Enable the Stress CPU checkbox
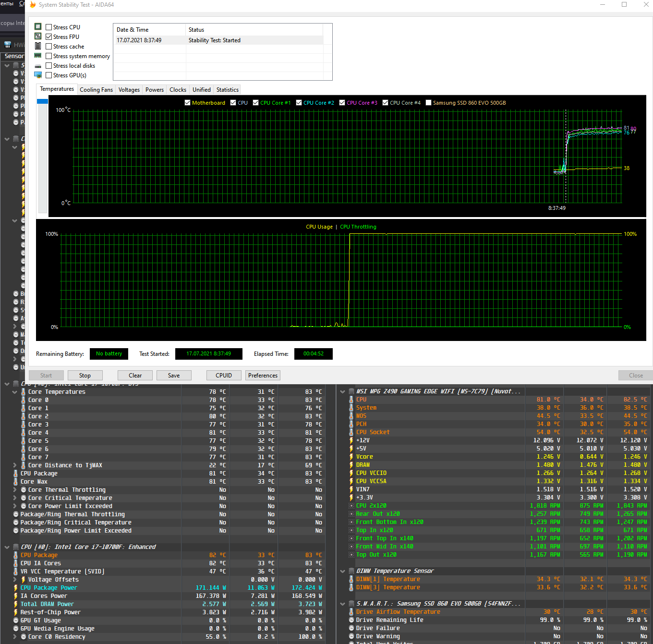This screenshot has width=653, height=644. (x=48, y=27)
